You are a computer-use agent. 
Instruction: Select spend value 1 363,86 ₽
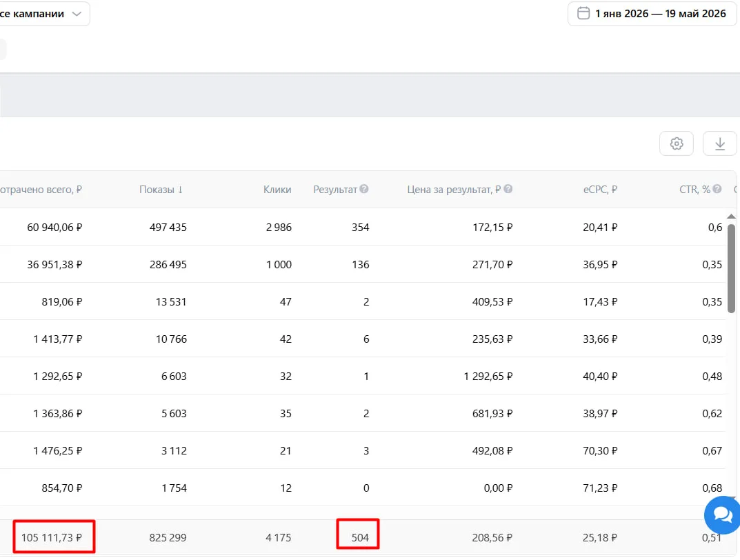point(57,414)
